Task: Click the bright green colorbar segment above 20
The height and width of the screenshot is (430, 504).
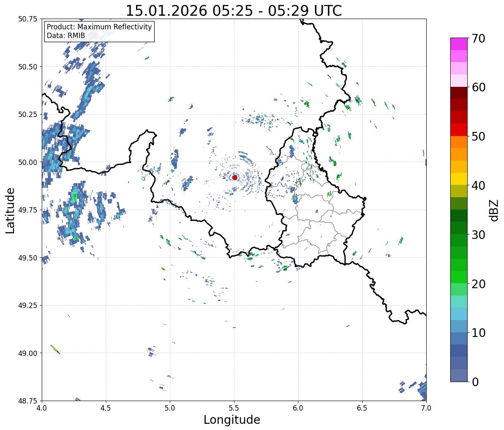Action: (x=459, y=277)
